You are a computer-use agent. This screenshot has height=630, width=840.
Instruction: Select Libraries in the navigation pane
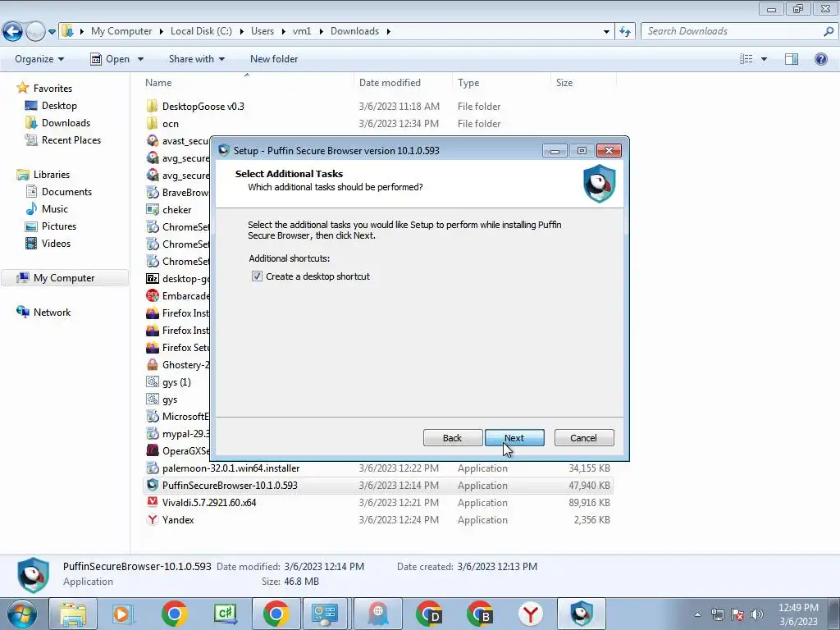pos(52,175)
